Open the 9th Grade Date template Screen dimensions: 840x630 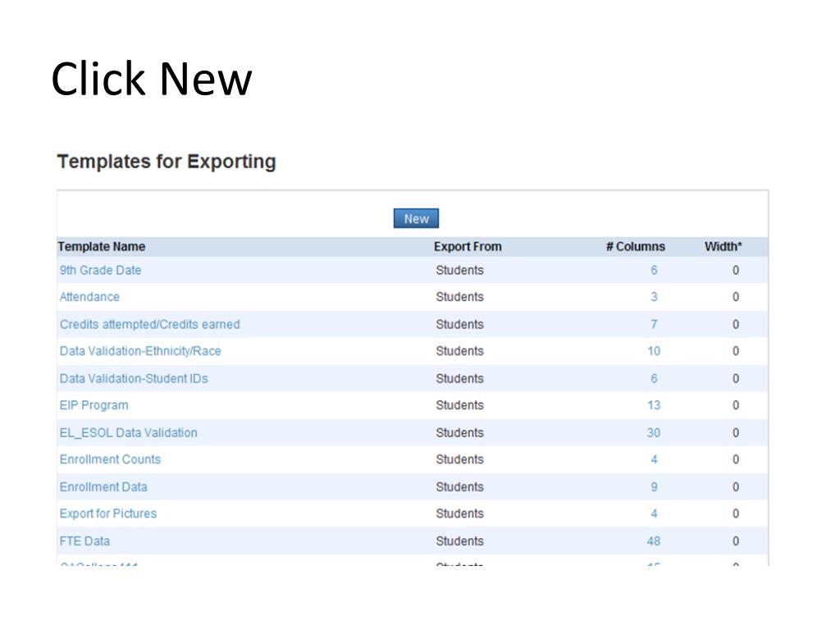(100, 270)
